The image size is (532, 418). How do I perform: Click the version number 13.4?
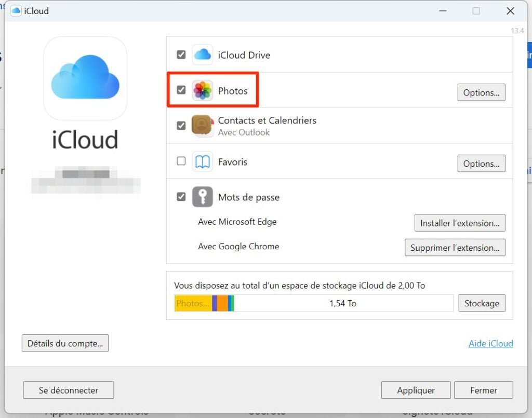point(517,31)
